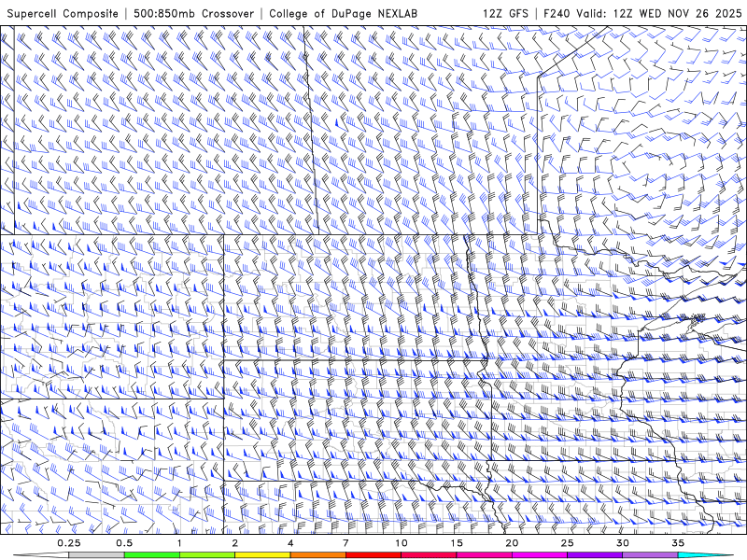Screen dimensions: 747x560
Task: Click the legend value 4
Action: click(290, 543)
